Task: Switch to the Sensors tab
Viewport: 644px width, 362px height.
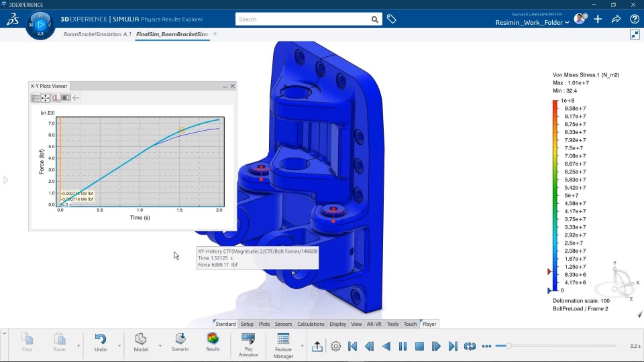Action: [x=283, y=324]
